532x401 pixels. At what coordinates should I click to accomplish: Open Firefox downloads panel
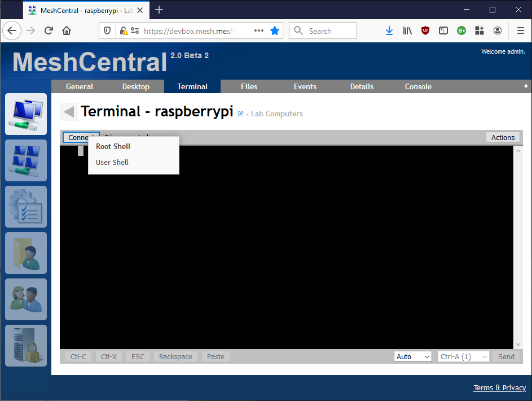click(389, 30)
